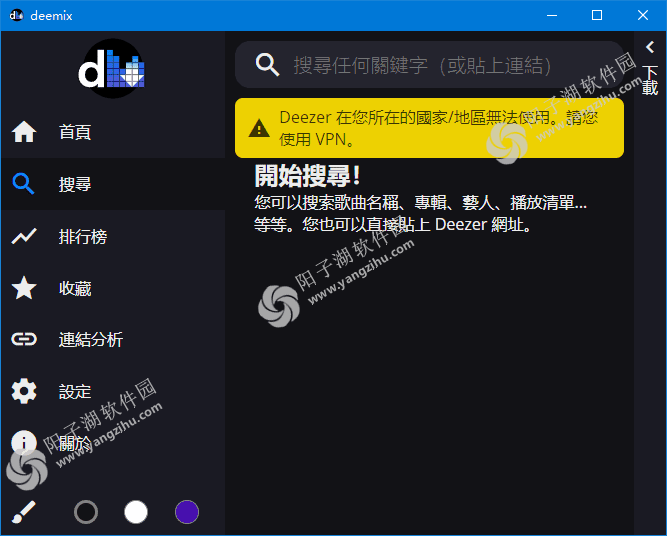667x536 pixels.
Task: Click the deemix logo in the sidebar
Action: click(x=112, y=68)
